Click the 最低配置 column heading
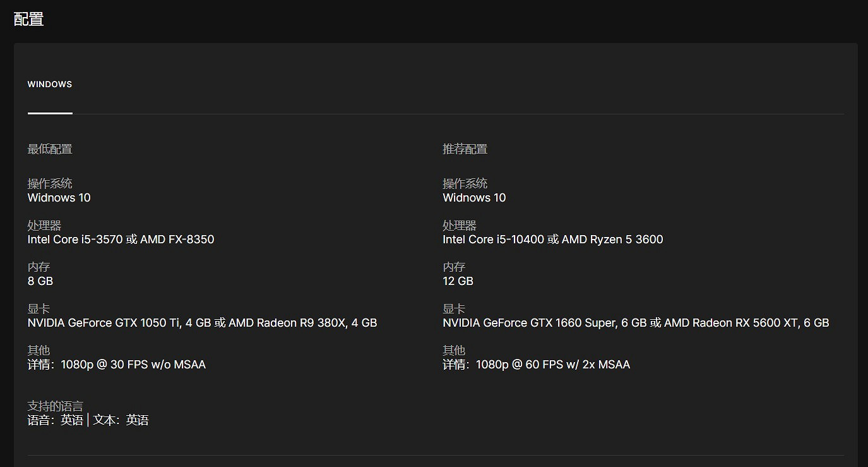Viewport: 868px width, 467px height. tap(50, 149)
